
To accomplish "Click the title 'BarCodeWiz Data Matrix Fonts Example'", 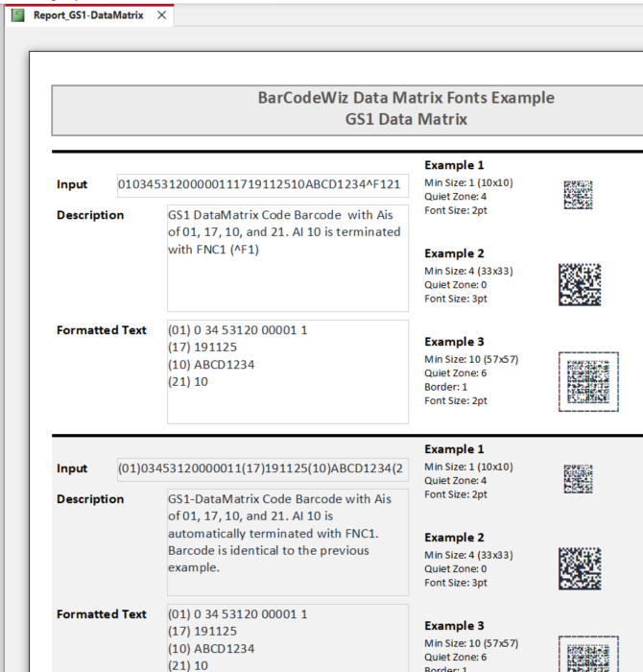I will (x=406, y=98).
